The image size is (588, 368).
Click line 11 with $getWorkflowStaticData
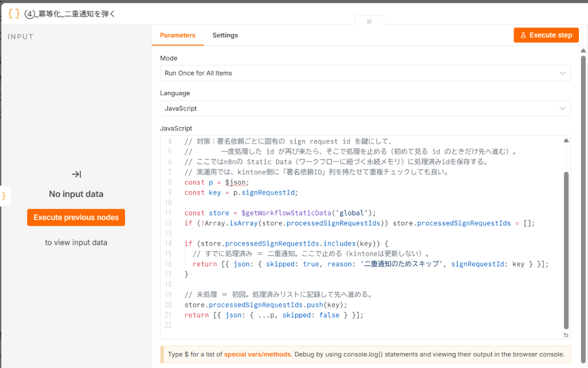(280, 213)
